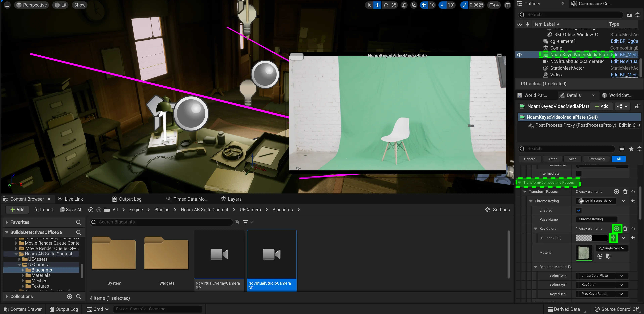Switch to the Output Log tab

tap(127, 199)
